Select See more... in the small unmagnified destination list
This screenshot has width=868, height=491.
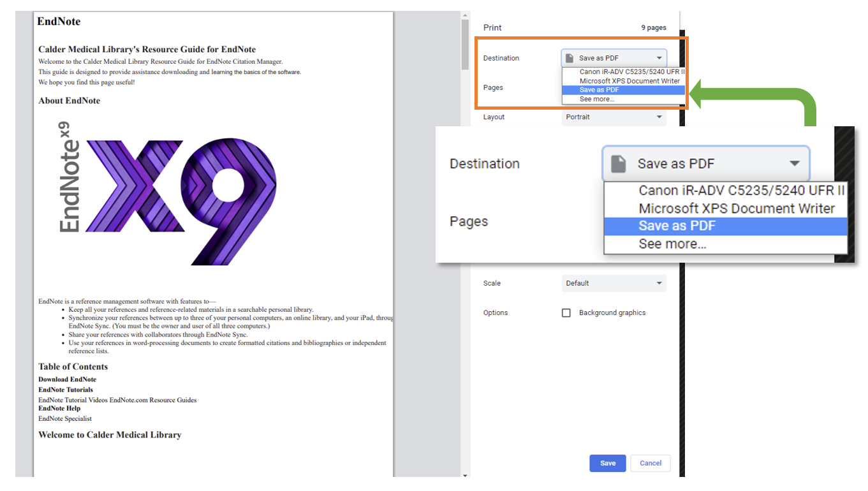click(624, 99)
